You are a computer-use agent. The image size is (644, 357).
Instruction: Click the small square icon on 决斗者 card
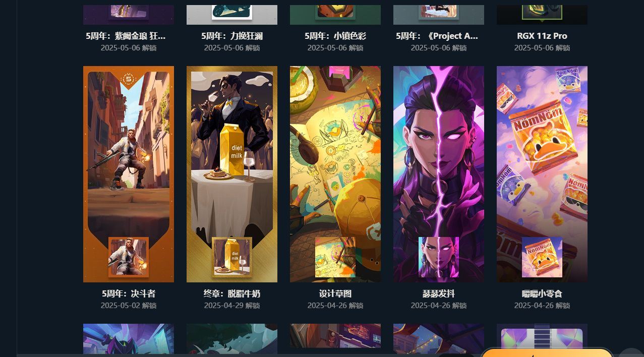tap(129, 257)
